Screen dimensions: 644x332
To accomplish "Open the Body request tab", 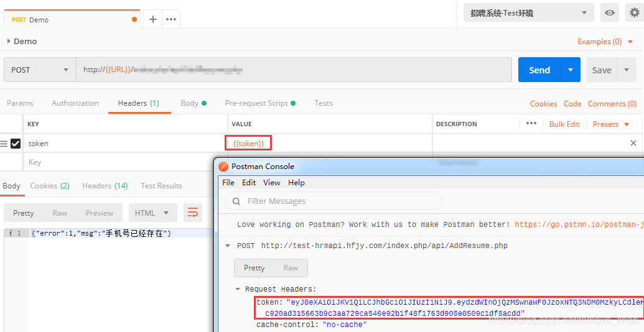I will click(x=193, y=103).
